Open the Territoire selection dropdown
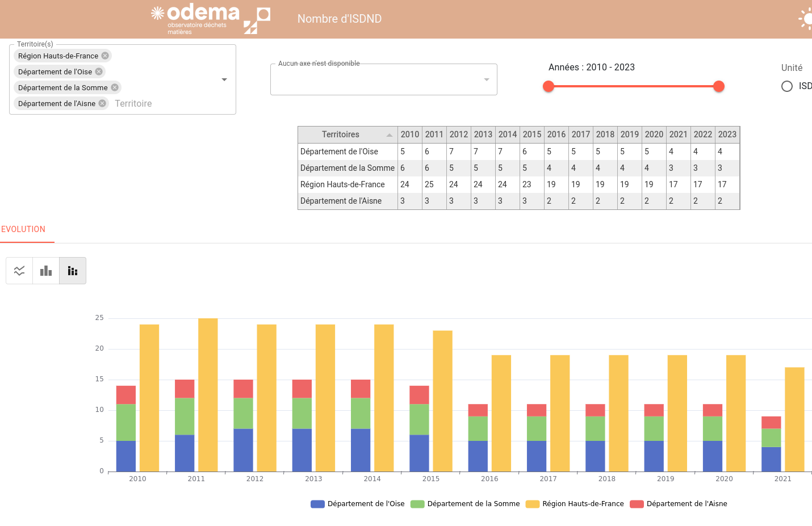This screenshot has width=812, height=526. pyautogui.click(x=224, y=79)
